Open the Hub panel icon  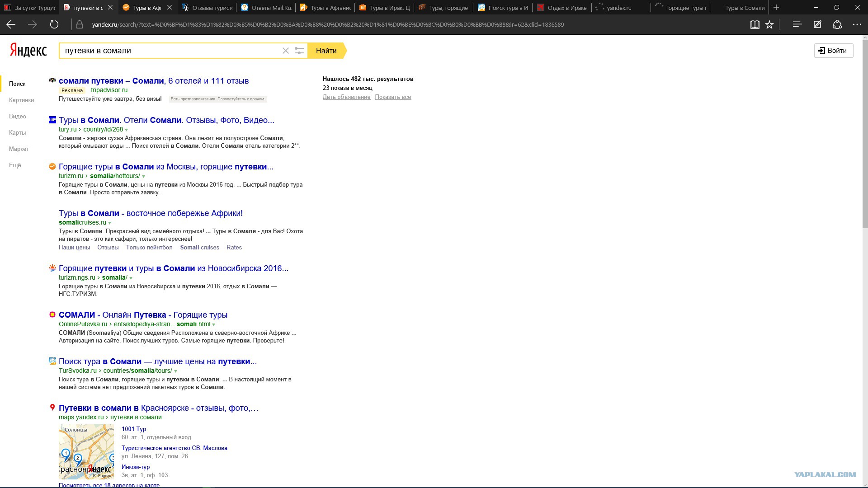tap(797, 24)
